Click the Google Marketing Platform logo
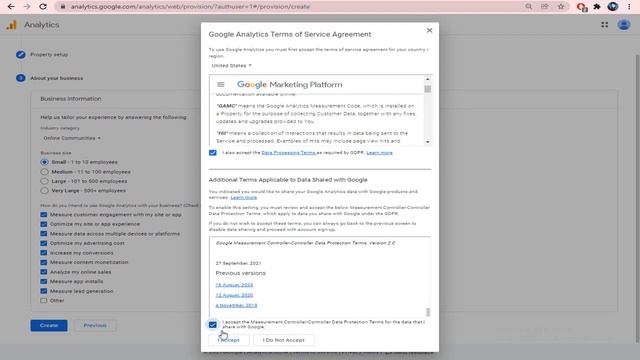The image size is (640, 360). [x=289, y=84]
